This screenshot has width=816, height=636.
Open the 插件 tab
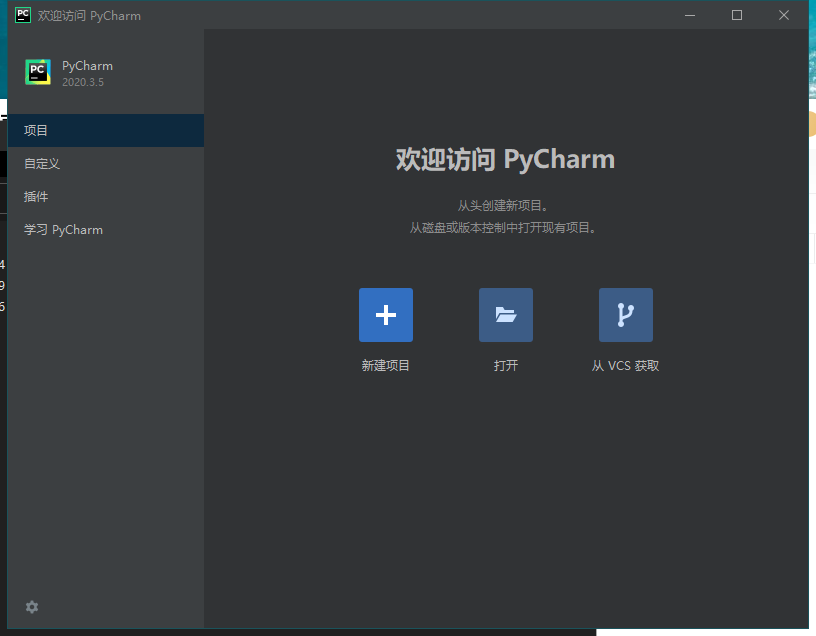(106, 197)
